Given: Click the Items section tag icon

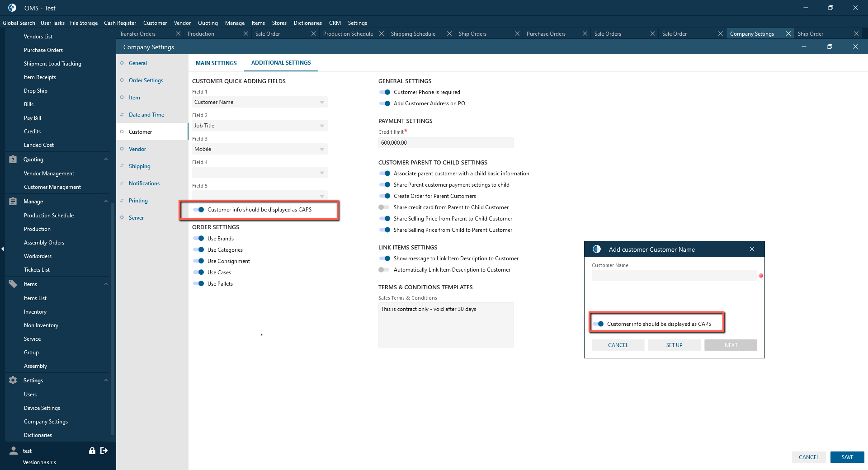Looking at the screenshot, I should click(x=13, y=284).
